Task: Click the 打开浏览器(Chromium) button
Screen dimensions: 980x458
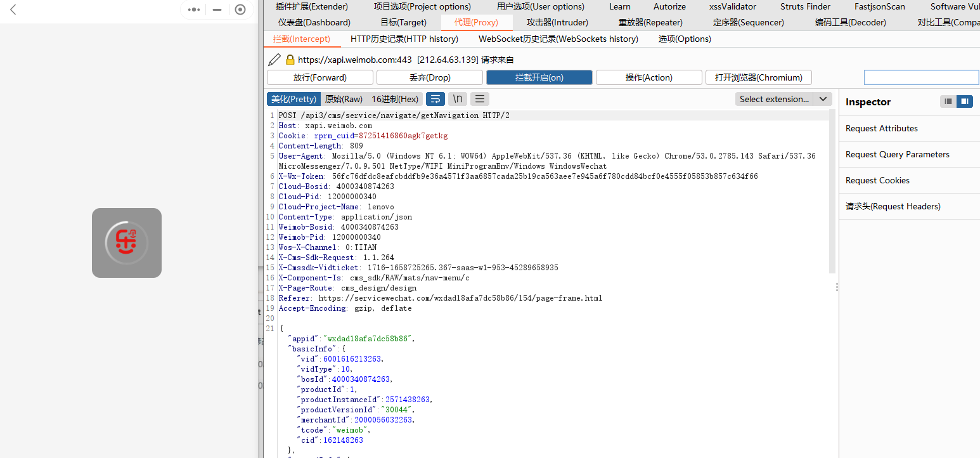Action: click(759, 77)
